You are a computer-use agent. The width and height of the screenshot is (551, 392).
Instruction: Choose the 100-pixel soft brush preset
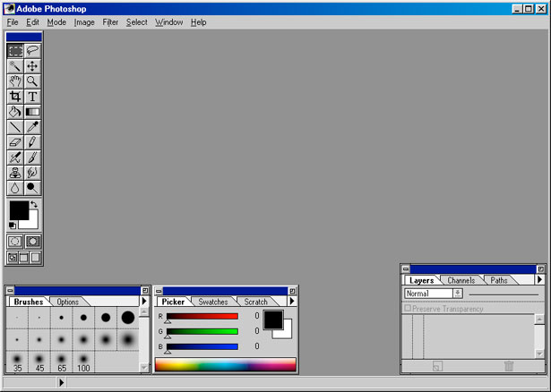[83, 362]
